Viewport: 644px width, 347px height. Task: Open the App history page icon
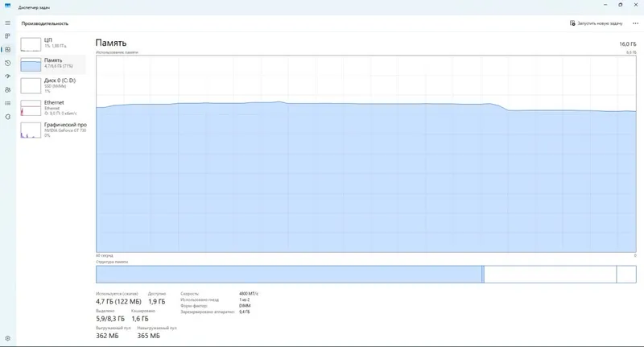click(8, 64)
